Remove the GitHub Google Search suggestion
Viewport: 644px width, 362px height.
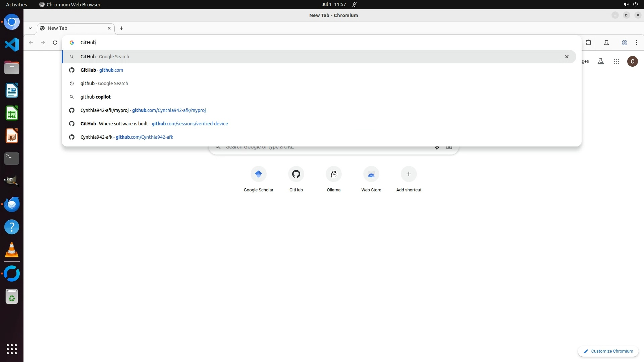[x=567, y=57]
